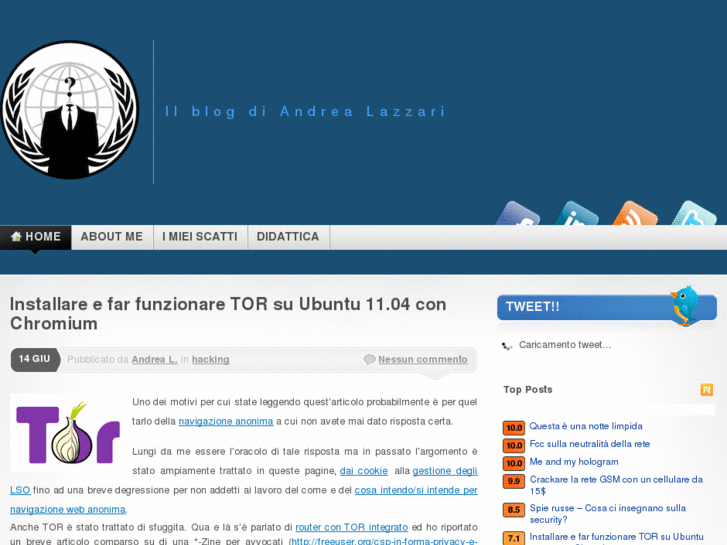Screen dimensions: 727x545
Task: Go to the HOME menu item
Action: (36, 237)
